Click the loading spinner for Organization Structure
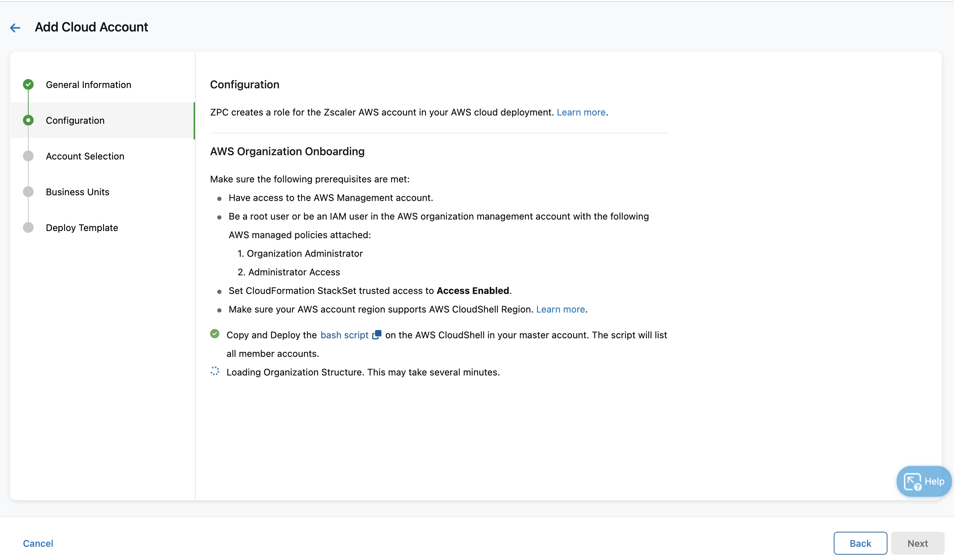This screenshot has height=560, width=954. pyautogui.click(x=215, y=372)
